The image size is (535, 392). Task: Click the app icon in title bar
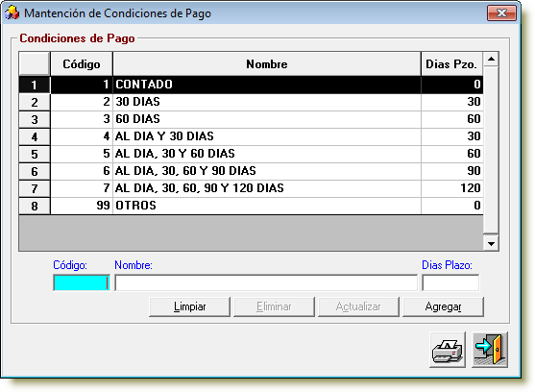coord(12,12)
